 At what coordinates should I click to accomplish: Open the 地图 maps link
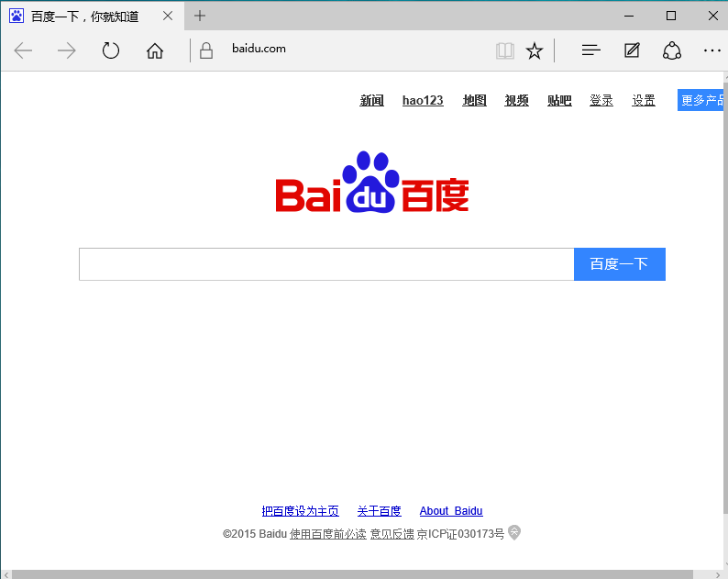point(474,101)
